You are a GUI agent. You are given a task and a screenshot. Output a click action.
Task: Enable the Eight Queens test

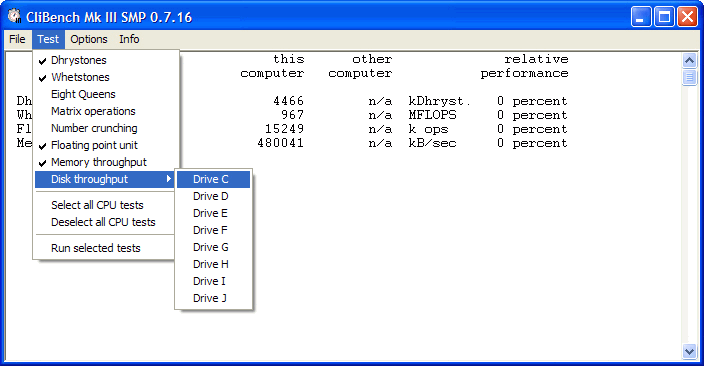(x=105, y=94)
